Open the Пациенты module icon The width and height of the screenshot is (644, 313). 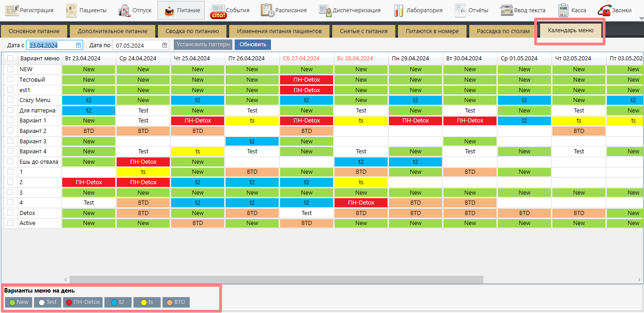point(71,10)
